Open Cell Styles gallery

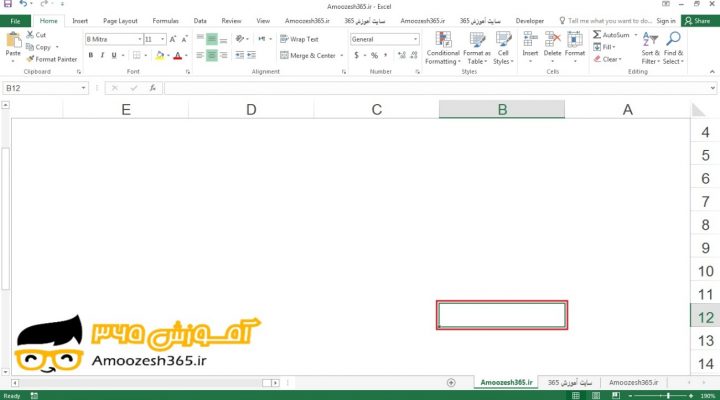(x=503, y=48)
